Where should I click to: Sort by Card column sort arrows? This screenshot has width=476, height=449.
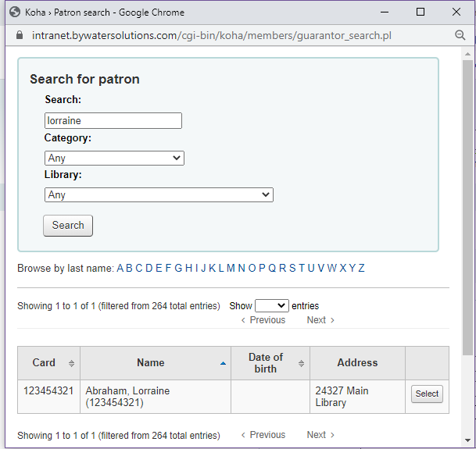pyautogui.click(x=71, y=363)
